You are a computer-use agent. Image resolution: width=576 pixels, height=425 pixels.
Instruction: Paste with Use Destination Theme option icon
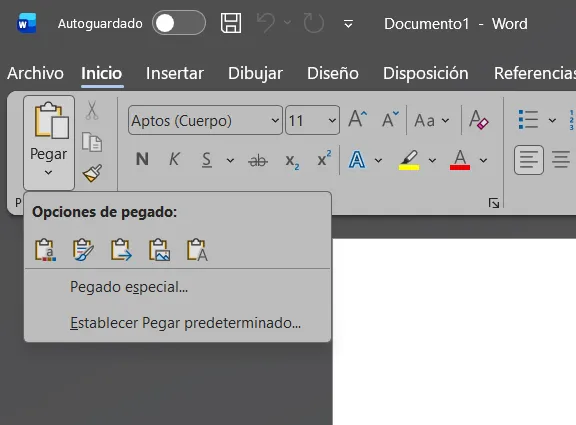tap(46, 250)
